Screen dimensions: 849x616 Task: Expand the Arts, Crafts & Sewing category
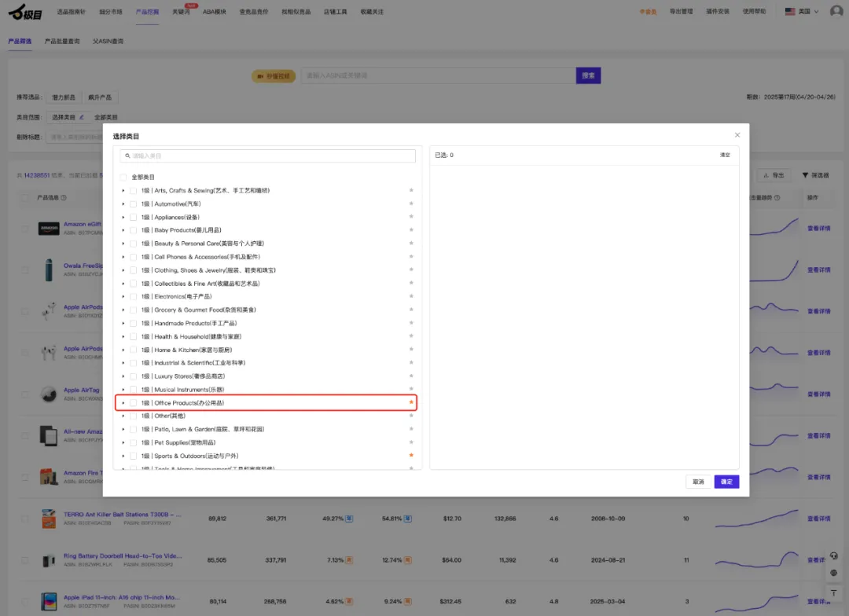[123, 191]
